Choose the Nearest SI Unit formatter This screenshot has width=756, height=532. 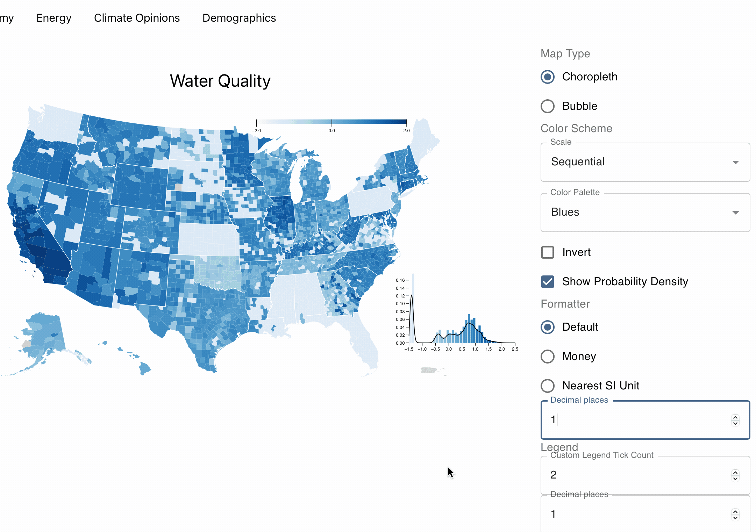click(x=547, y=386)
